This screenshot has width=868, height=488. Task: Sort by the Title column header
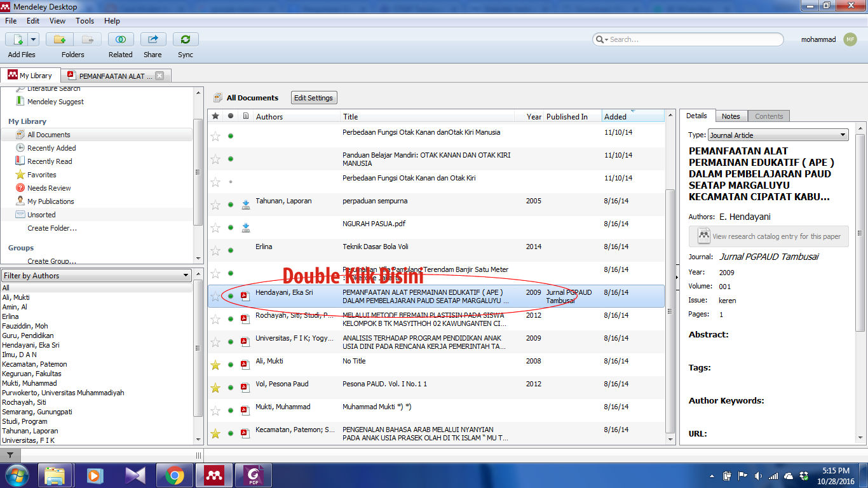(x=431, y=116)
